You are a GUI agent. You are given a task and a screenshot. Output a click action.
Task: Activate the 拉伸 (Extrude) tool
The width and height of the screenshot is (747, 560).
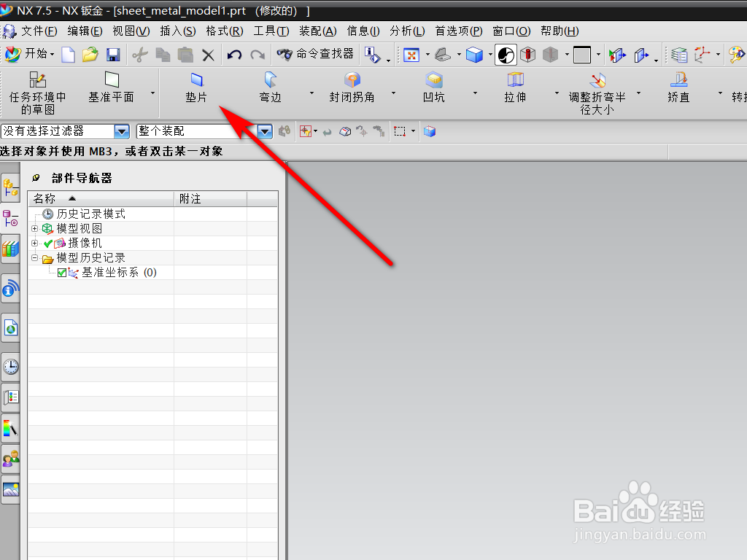514,86
